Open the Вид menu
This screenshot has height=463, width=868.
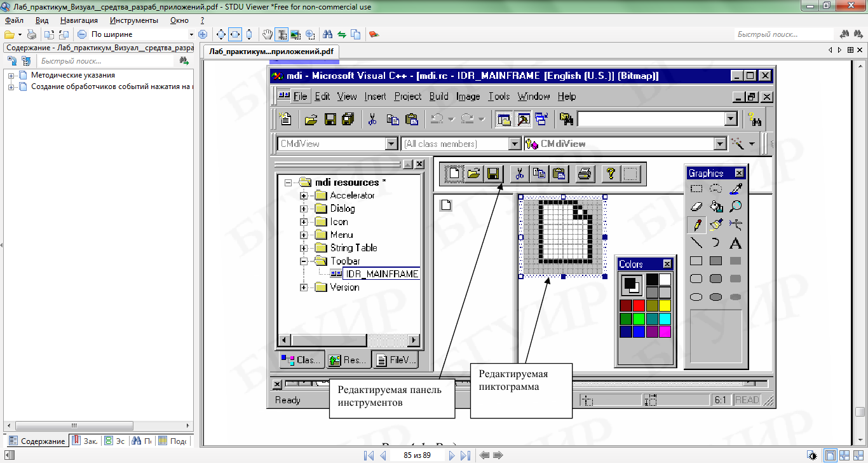click(x=42, y=20)
